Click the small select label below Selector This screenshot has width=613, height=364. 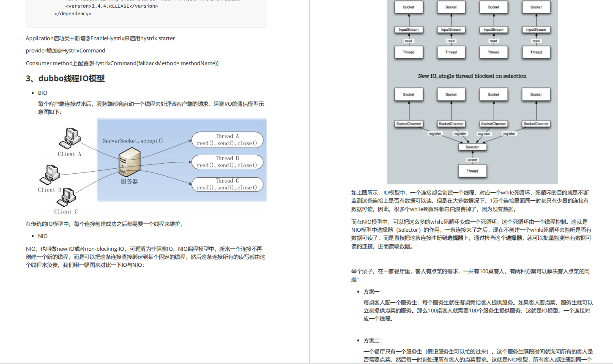(472, 160)
